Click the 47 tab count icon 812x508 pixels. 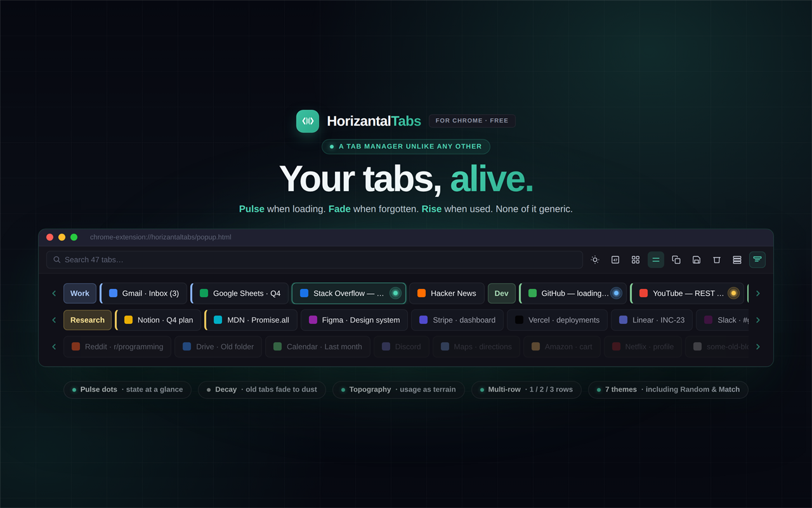615,260
